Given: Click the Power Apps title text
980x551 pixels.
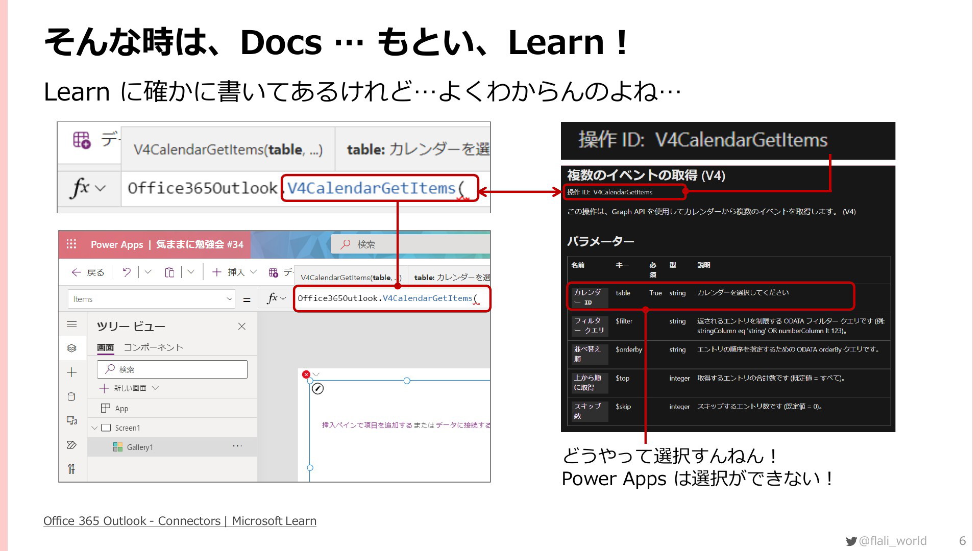Looking at the screenshot, I should [x=117, y=244].
